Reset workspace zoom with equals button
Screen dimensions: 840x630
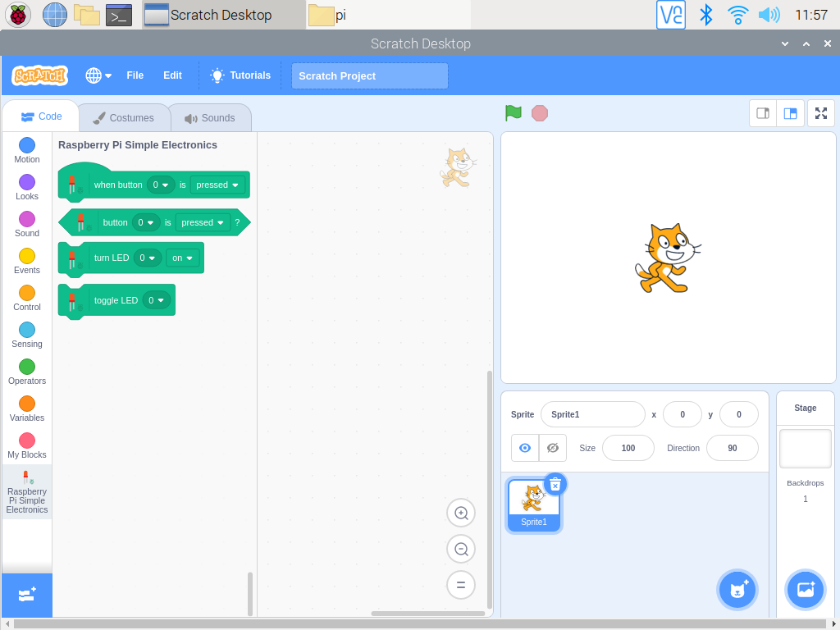[461, 584]
